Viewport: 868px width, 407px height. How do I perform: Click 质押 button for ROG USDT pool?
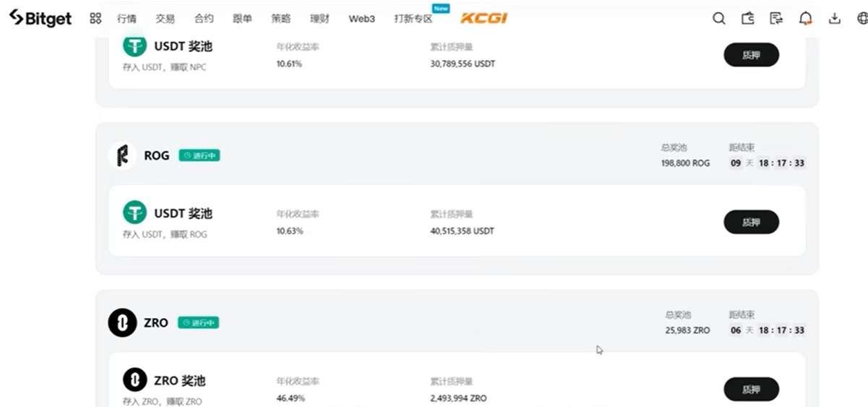[751, 222]
